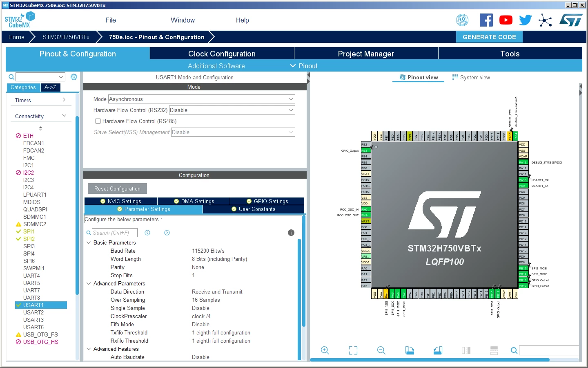Click the ST logo in the header
Screen dimensions: 588x368
coord(571,20)
